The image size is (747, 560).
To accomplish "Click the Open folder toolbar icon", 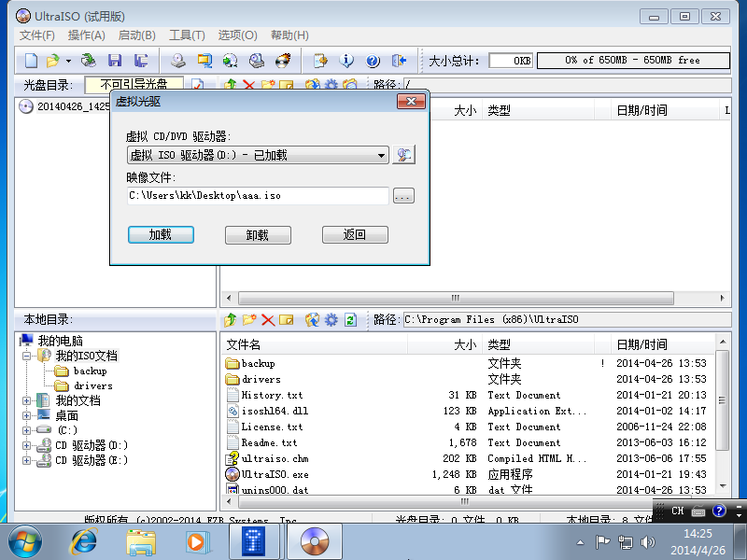I will point(53,61).
